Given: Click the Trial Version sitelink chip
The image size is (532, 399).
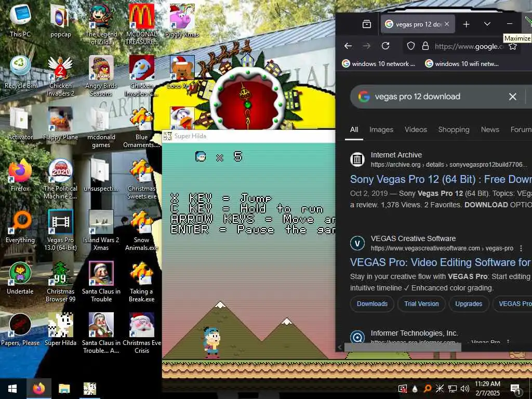Looking at the screenshot, I should coord(421,303).
